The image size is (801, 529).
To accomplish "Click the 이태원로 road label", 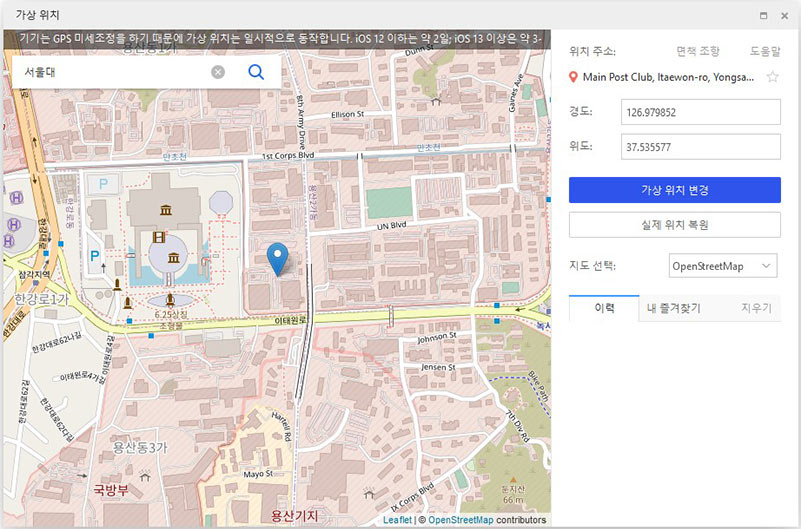I will [290, 320].
